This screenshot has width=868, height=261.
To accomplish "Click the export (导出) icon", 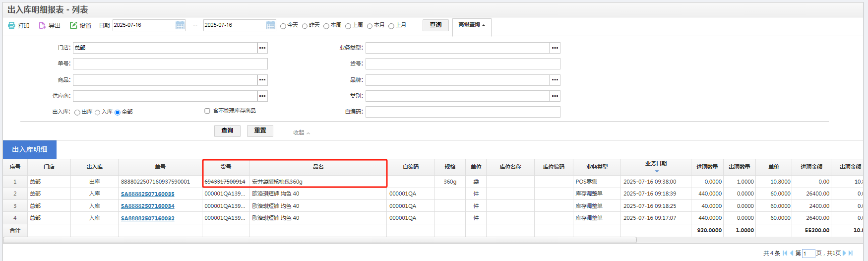I will (x=42, y=25).
